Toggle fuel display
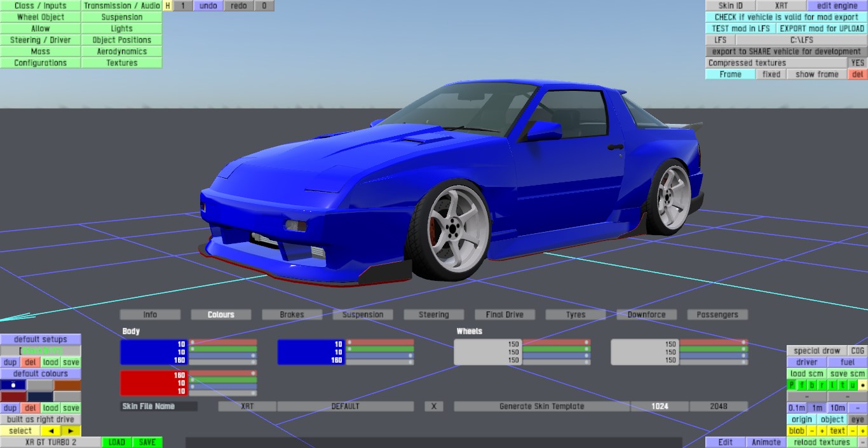The height and width of the screenshot is (448, 868). [848, 362]
